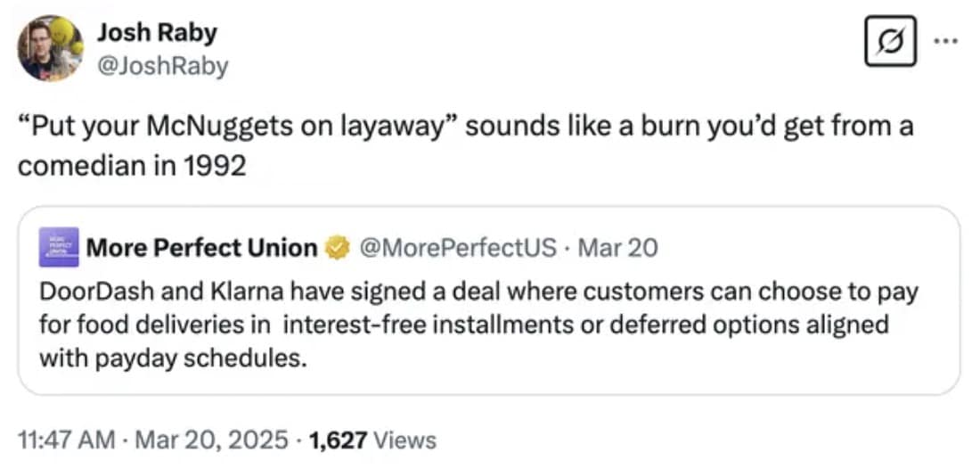Click the word "Views" below the tweet
This screenshot has width=980, height=469.
pyautogui.click(x=404, y=440)
